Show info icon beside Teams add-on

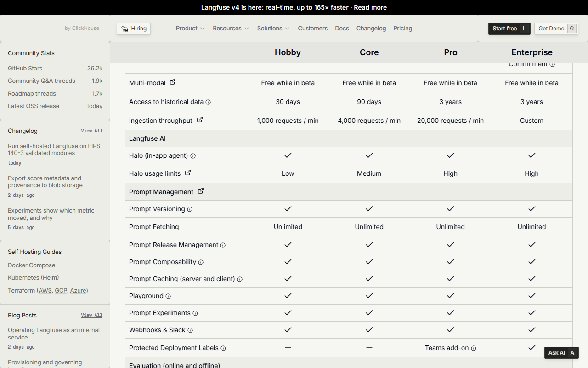click(x=474, y=348)
